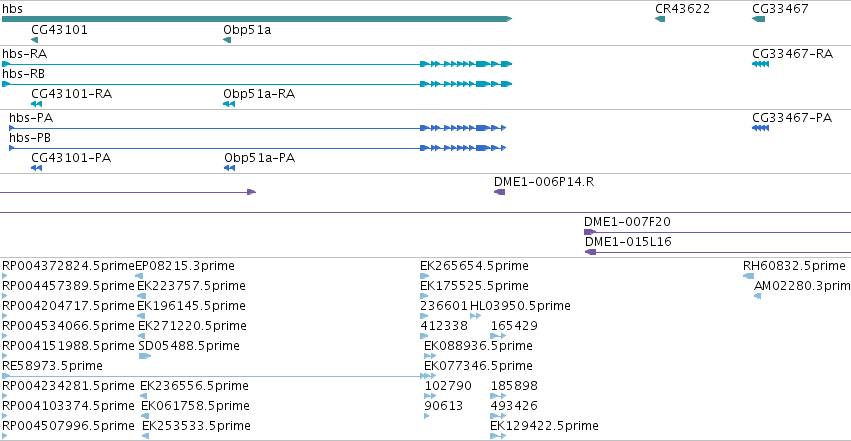The image size is (851, 441).
Task: Click the DME1-015L16 clone feature
Action: click(717, 252)
